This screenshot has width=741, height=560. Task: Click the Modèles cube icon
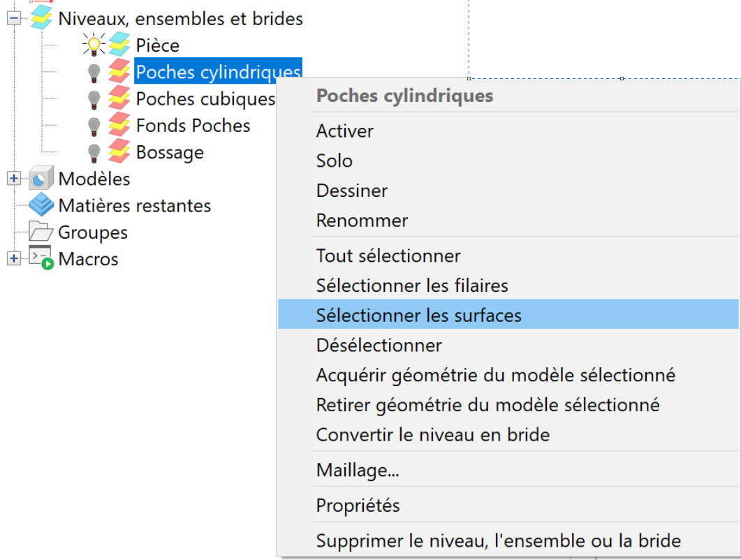pyautogui.click(x=41, y=179)
